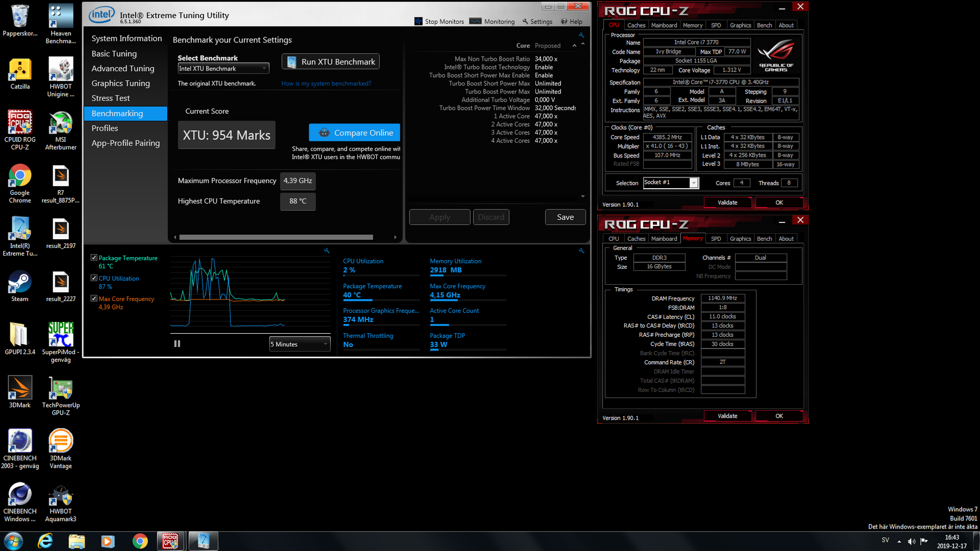Click Compare Online button

coord(354,133)
